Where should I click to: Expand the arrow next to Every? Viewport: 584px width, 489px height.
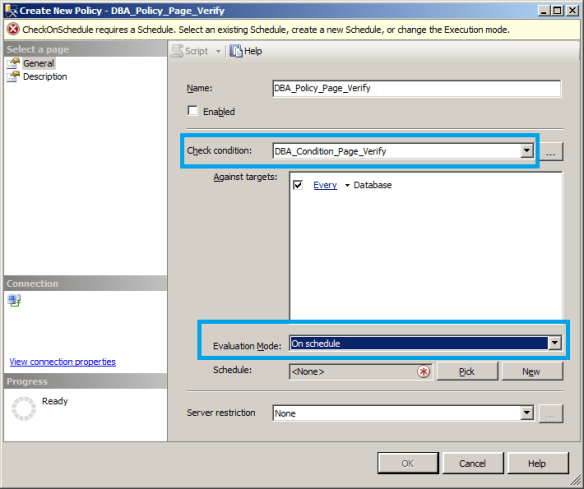347,185
